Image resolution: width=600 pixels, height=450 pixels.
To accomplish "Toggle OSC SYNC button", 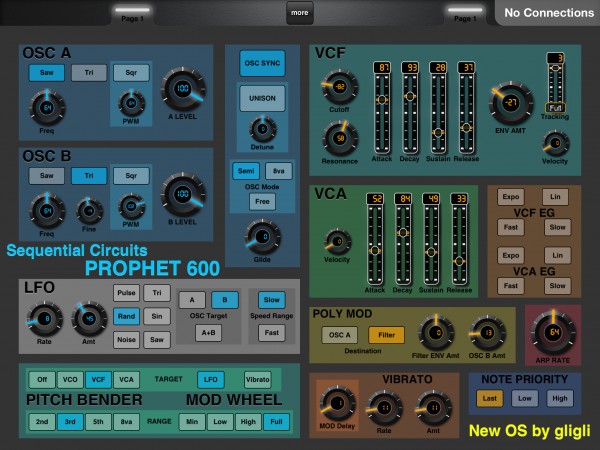I will tap(262, 63).
